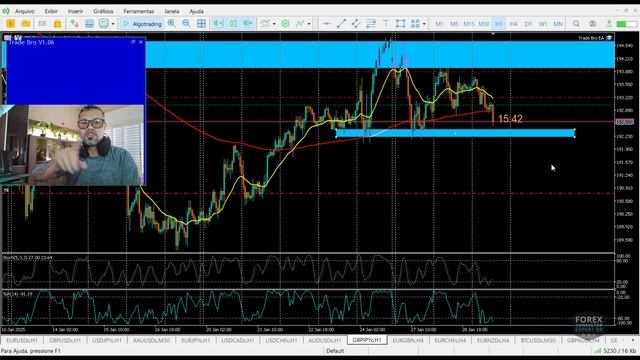Open the chart Templates icon
This screenshot has height=360, width=640.
tap(300, 24)
